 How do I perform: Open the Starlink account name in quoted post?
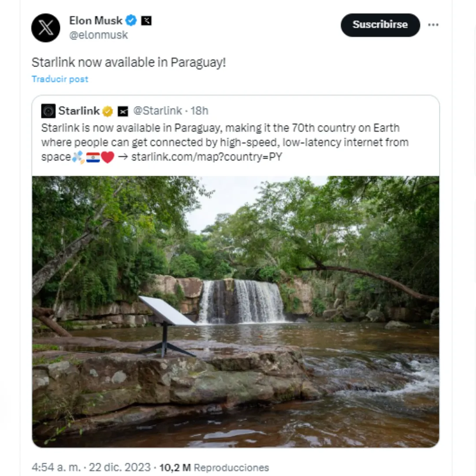(79, 111)
